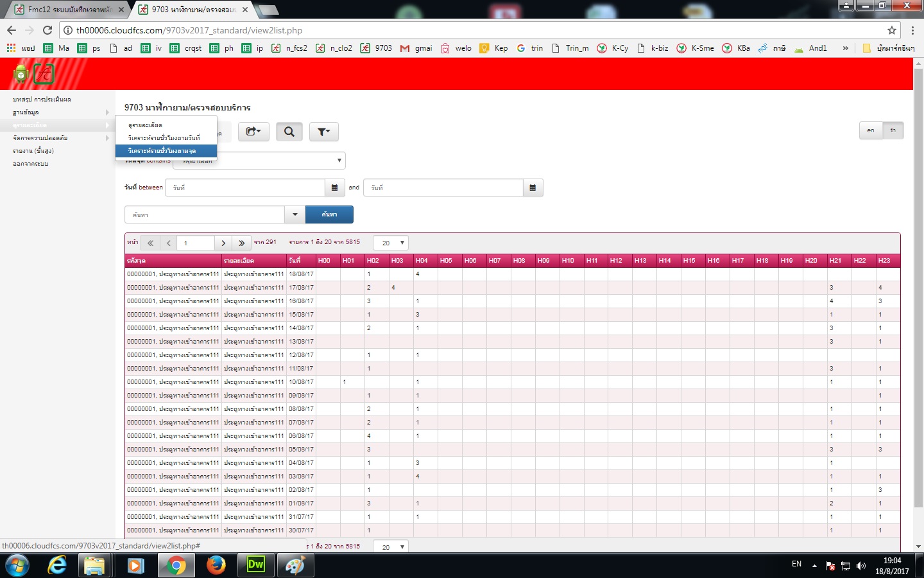Viewport: 924px width, 578px height.
Task: Go to last page of results
Action: click(241, 243)
